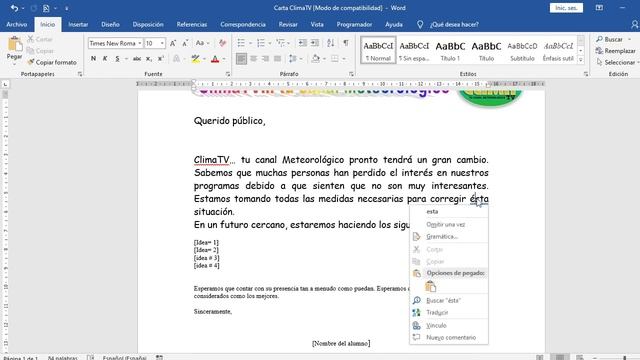Click the ¿Qué desea hacer? search field

(454, 24)
